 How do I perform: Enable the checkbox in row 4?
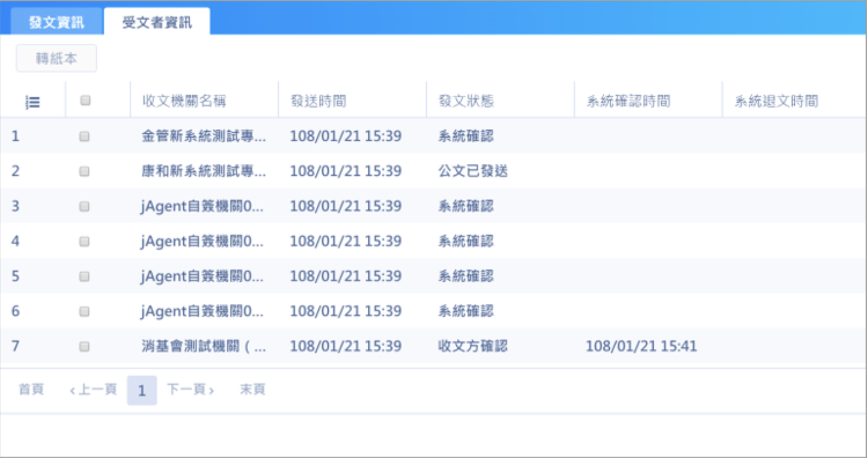click(84, 241)
